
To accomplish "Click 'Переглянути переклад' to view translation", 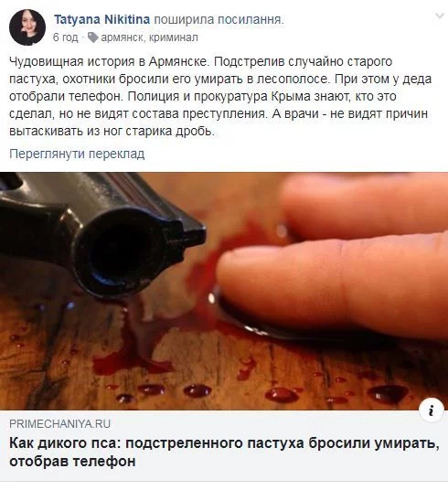I will [77, 154].
